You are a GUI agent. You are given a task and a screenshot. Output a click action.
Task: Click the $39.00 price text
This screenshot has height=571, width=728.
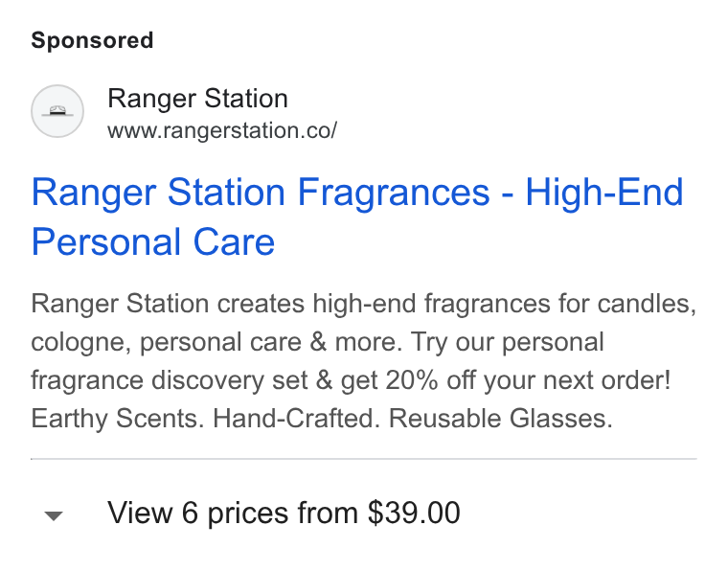click(414, 513)
